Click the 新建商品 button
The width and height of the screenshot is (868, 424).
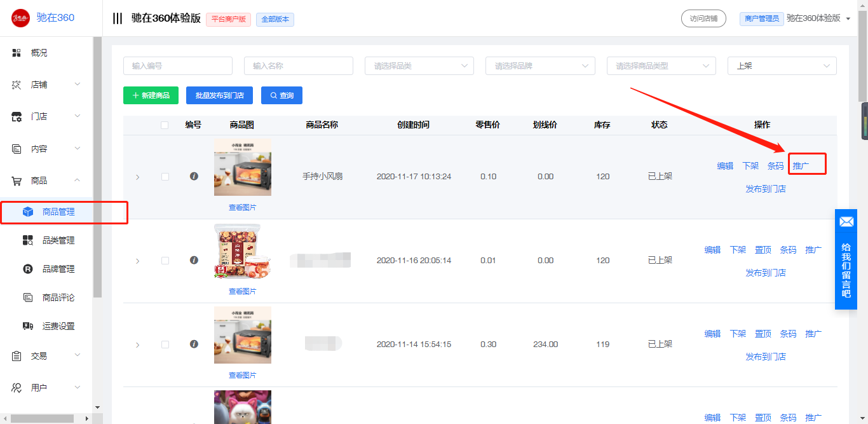[x=151, y=95]
